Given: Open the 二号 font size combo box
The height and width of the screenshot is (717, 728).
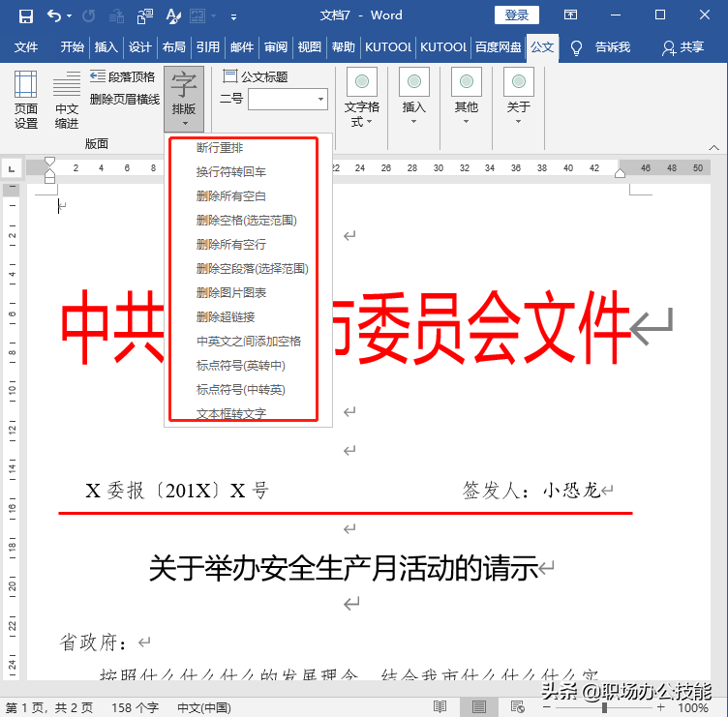Looking at the screenshot, I should tap(288, 99).
